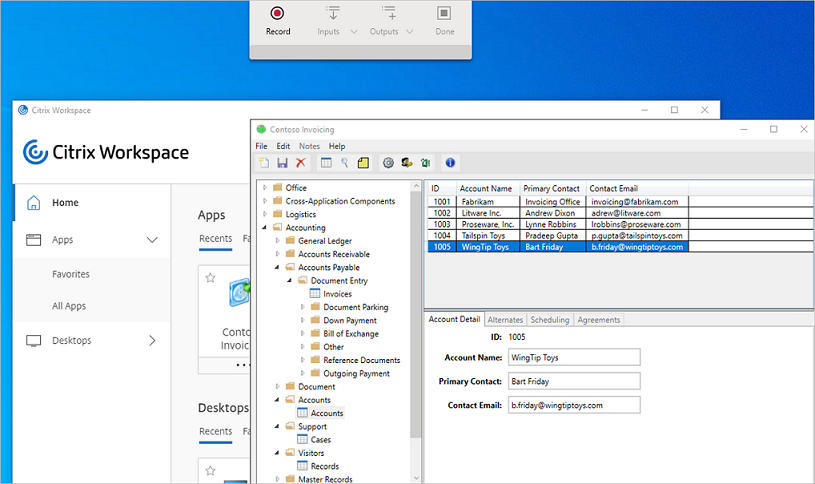Click the blue info toolbar icon
The width and height of the screenshot is (815, 484).
(x=450, y=163)
